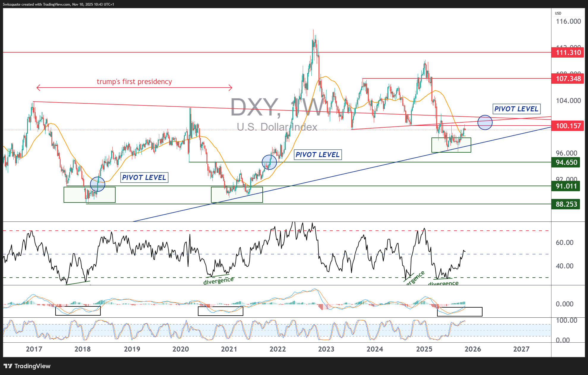The image size is (588, 375).
Task: Click the PIVOT LEVEL label near 2026
Action: (516, 109)
